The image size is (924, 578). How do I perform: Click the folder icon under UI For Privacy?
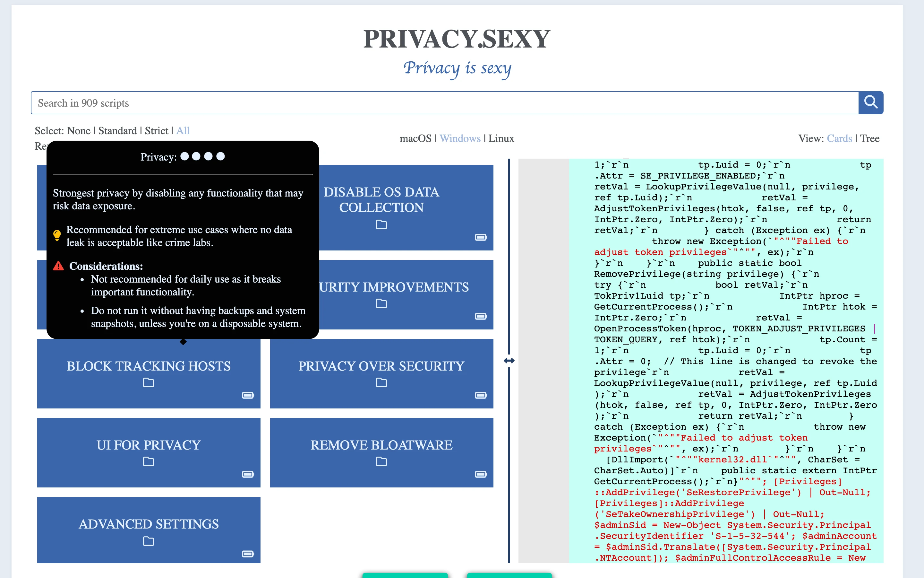point(149,462)
